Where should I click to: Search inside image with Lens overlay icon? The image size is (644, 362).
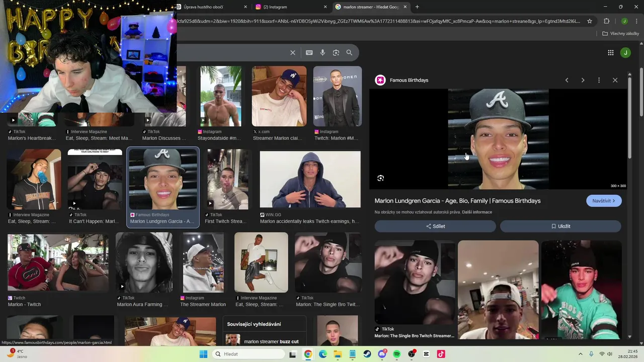coord(381,178)
